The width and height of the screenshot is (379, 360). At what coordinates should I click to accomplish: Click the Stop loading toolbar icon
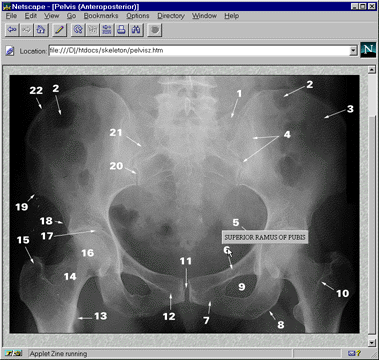click(x=155, y=30)
